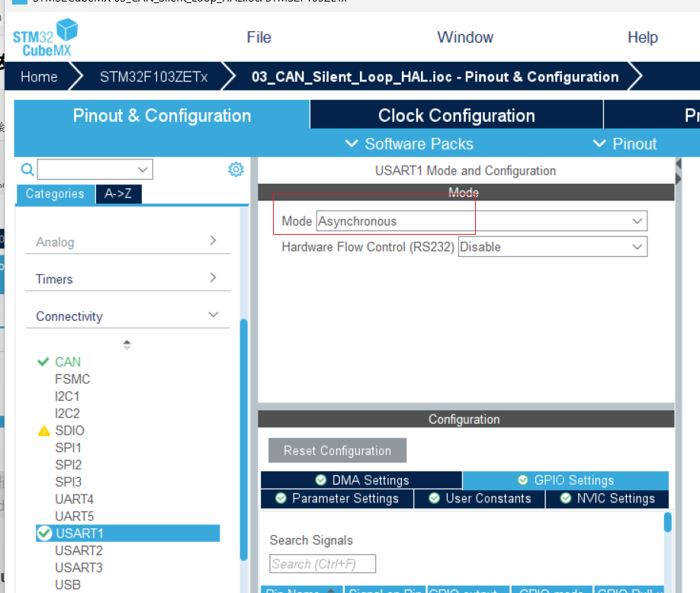Open the NVIC Settings tab

(607, 498)
